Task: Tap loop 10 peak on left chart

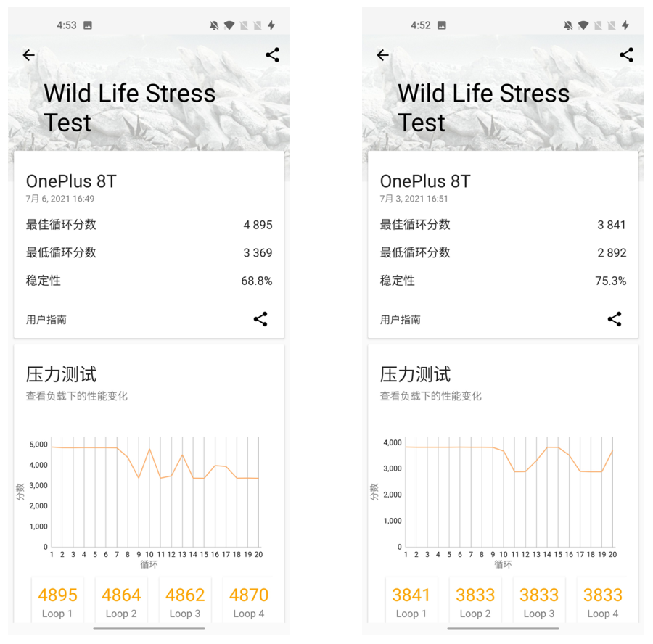Action: coord(150,450)
